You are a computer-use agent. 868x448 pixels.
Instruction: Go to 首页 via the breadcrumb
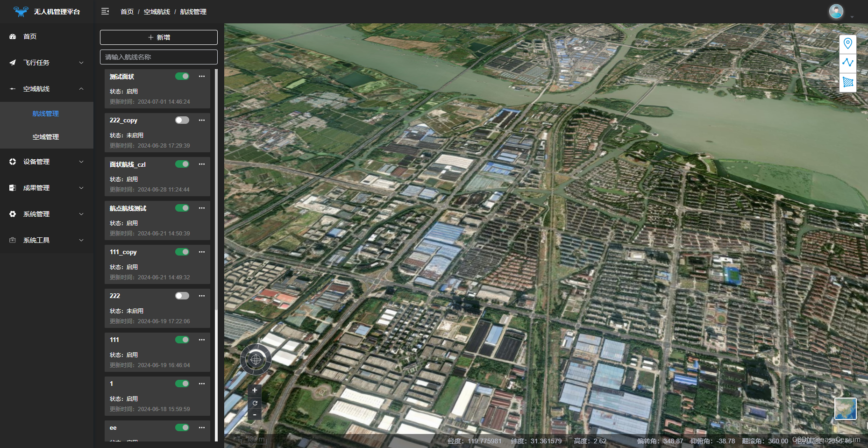pyautogui.click(x=127, y=12)
